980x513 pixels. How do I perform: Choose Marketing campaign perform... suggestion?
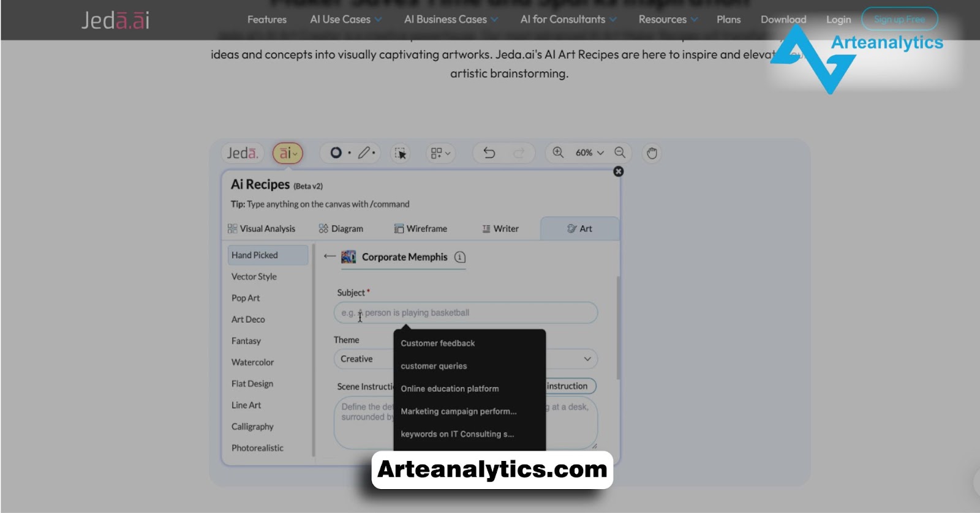tap(459, 411)
